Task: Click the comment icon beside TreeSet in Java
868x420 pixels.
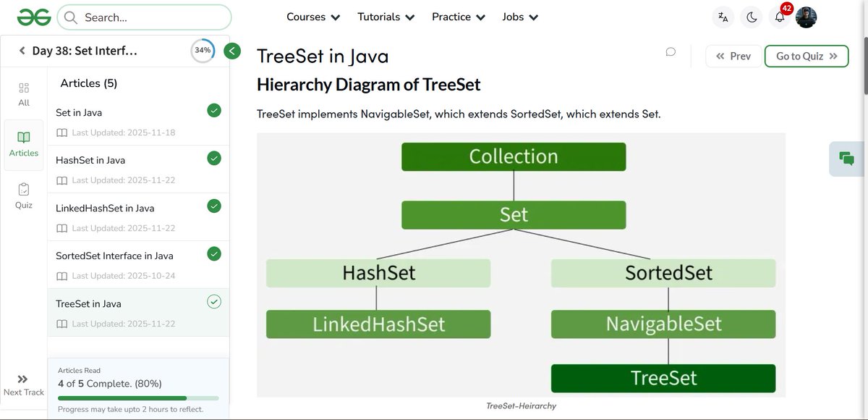Action: coord(670,51)
